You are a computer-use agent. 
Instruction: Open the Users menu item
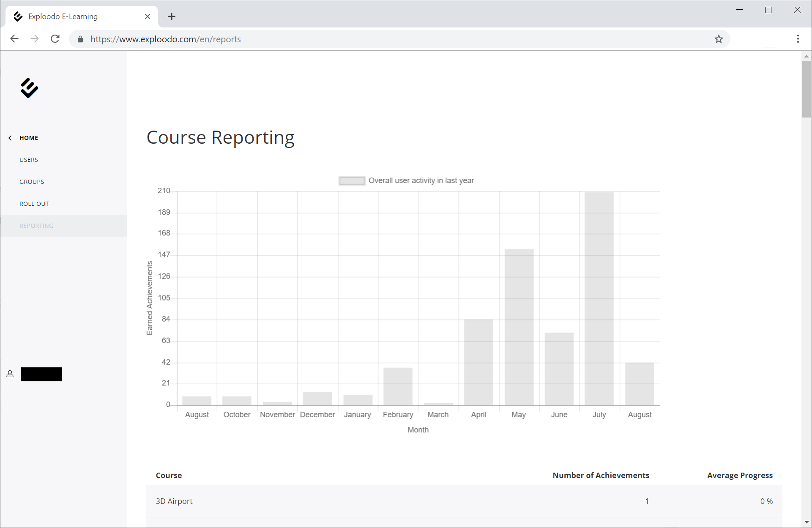pyautogui.click(x=29, y=160)
